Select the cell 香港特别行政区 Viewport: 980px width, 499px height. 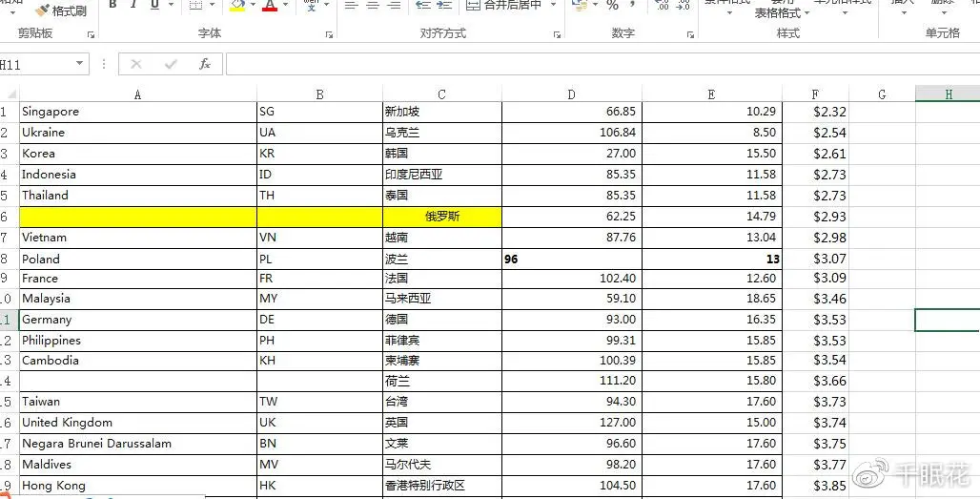442,486
